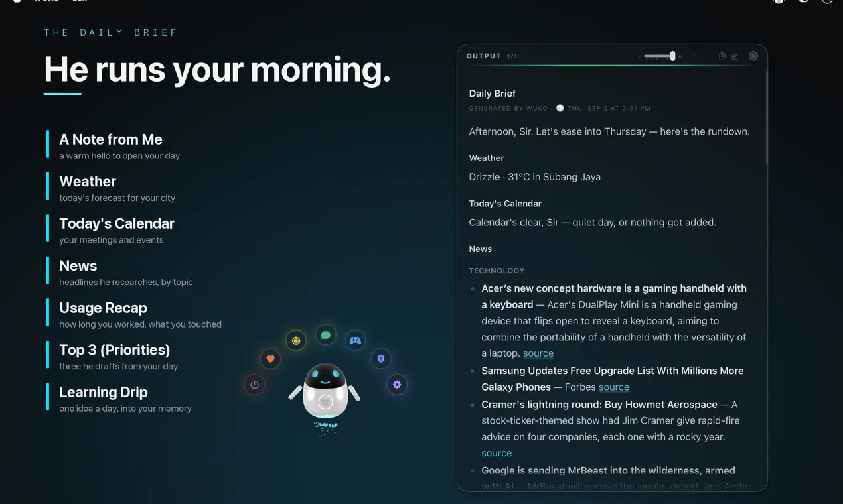Image resolution: width=843 pixels, height=504 pixels.
Task: Select "Top 3 (Priorities)" in the feature list
Action: coord(115,350)
